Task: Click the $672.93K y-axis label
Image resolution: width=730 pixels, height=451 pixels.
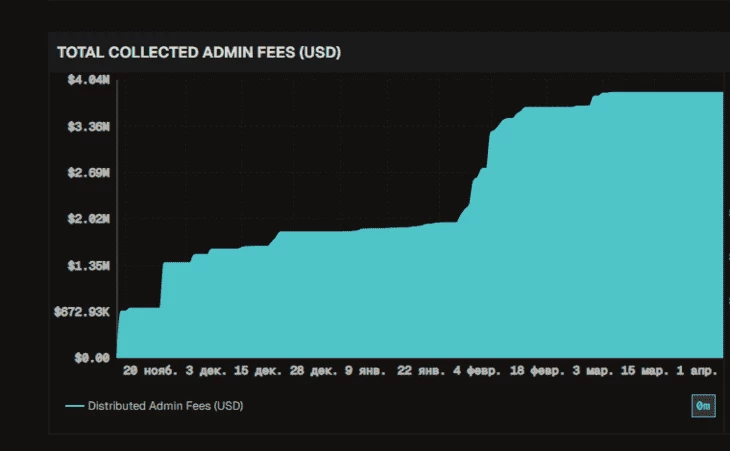Action: coord(82,312)
